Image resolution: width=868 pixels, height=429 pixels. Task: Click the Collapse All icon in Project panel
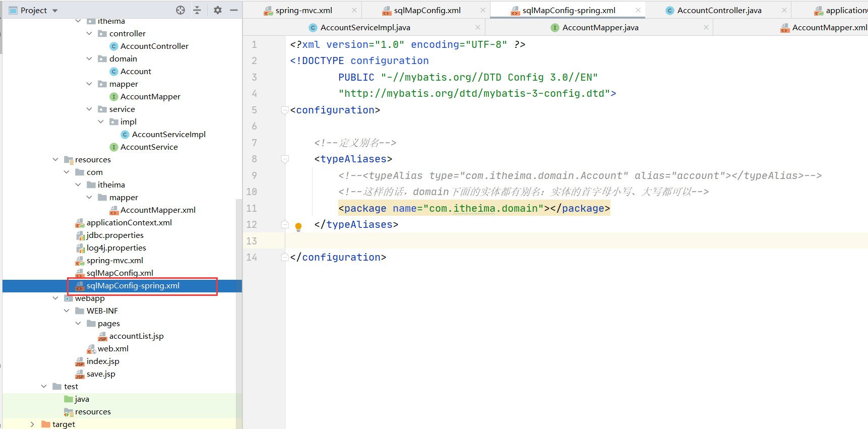[x=197, y=10]
